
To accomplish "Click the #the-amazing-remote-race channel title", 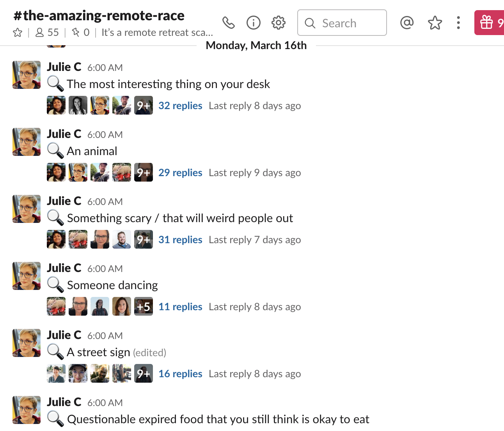I will (x=99, y=16).
